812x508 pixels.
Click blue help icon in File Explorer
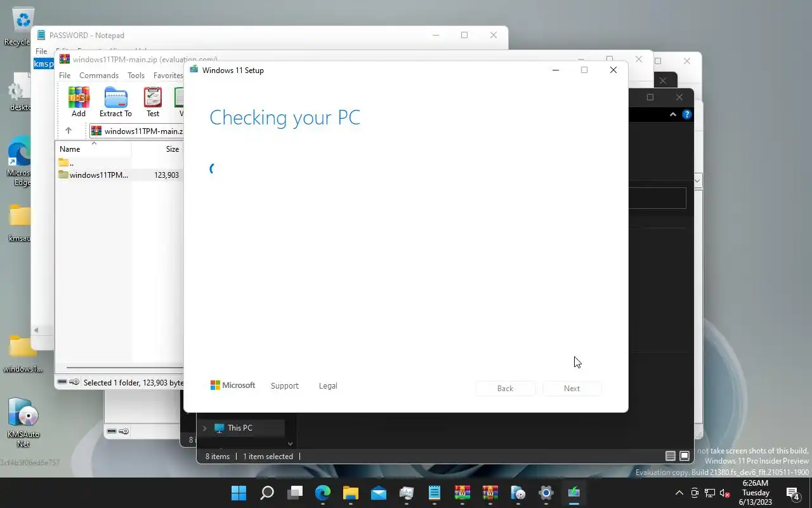point(687,115)
